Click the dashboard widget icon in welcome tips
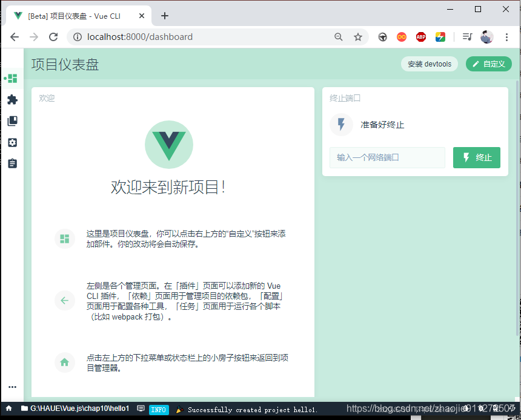The image size is (521, 420). (64, 238)
